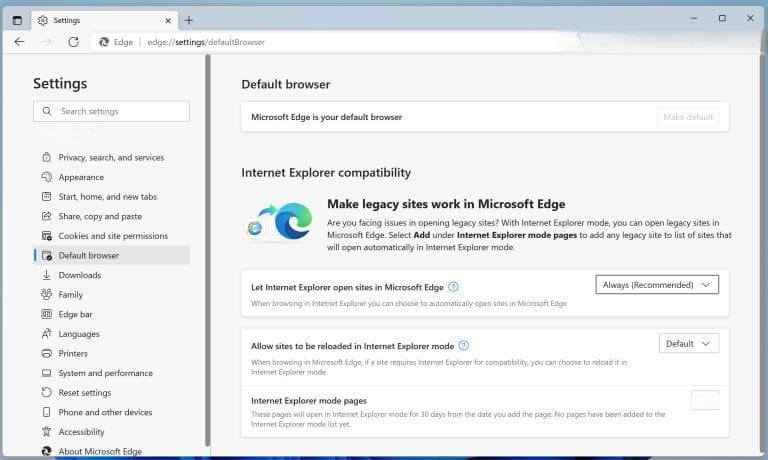Click the button beside Internet Explorer mode pages
Image resolution: width=768 pixels, height=460 pixels.
[x=705, y=400]
